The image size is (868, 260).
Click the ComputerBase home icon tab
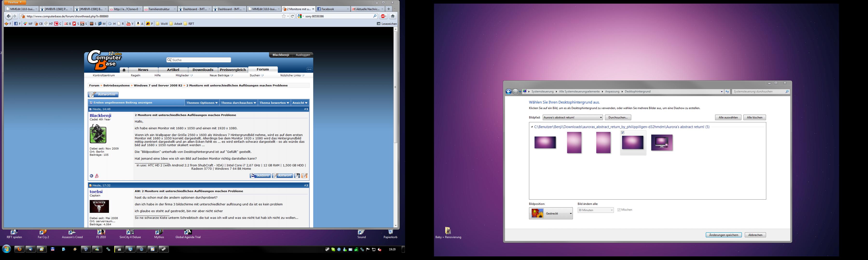coord(124,70)
